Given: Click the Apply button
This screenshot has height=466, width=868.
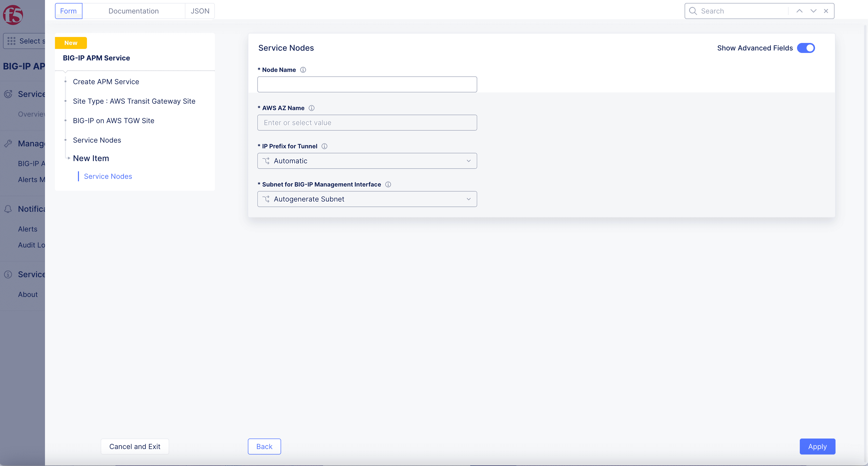Looking at the screenshot, I should tap(817, 447).
